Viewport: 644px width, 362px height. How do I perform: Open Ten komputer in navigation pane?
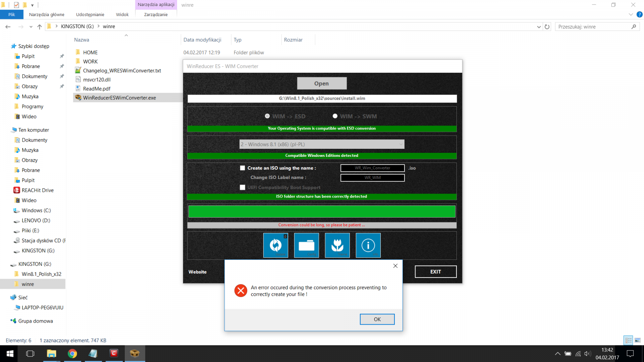34,130
